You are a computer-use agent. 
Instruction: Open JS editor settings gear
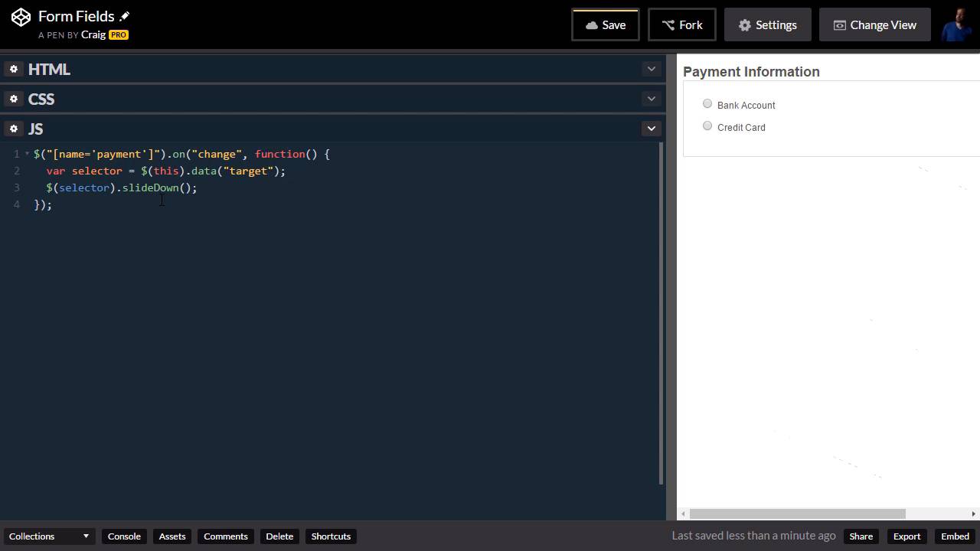point(14,129)
